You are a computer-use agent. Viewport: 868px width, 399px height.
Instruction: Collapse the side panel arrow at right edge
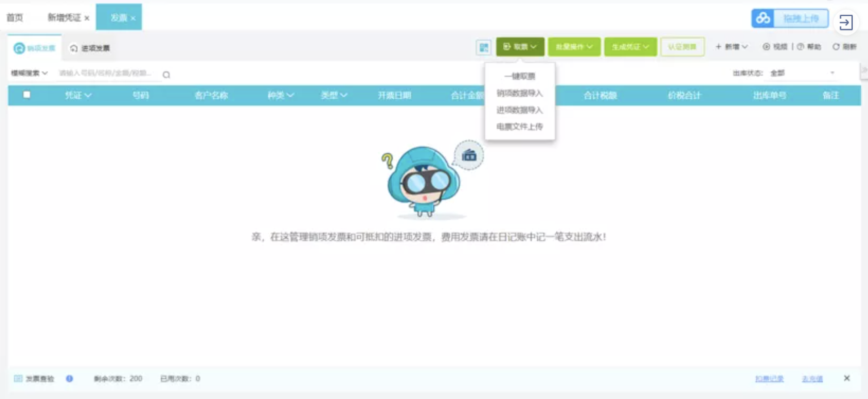pos(864,70)
